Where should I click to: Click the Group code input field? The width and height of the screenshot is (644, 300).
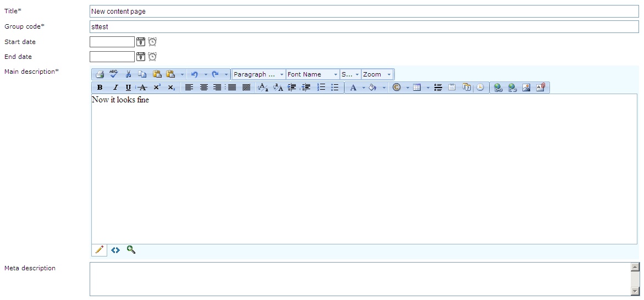(x=364, y=27)
